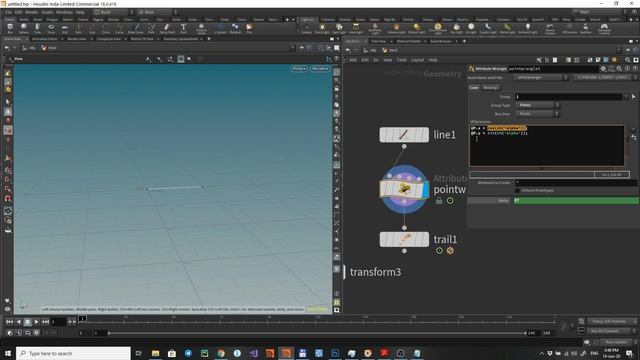This screenshot has width=640, height=360.
Task: Click the Group selection arrow button
Action: click(x=633, y=97)
